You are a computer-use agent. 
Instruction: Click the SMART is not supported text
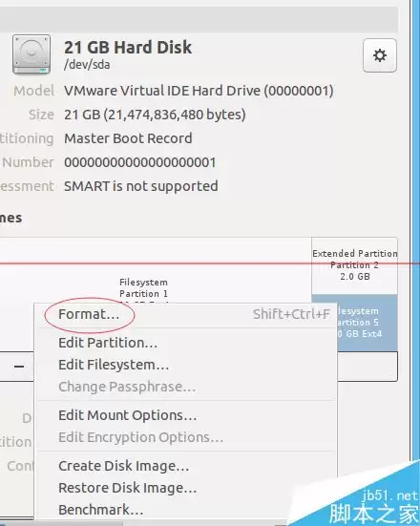[x=141, y=186]
